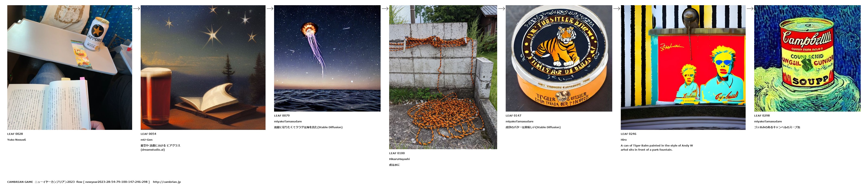Click the arrow before the rope photo
The image size is (868, 187).
click(x=385, y=9)
